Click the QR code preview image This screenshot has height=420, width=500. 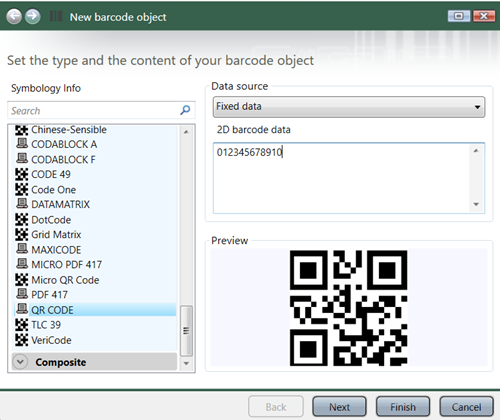click(349, 308)
